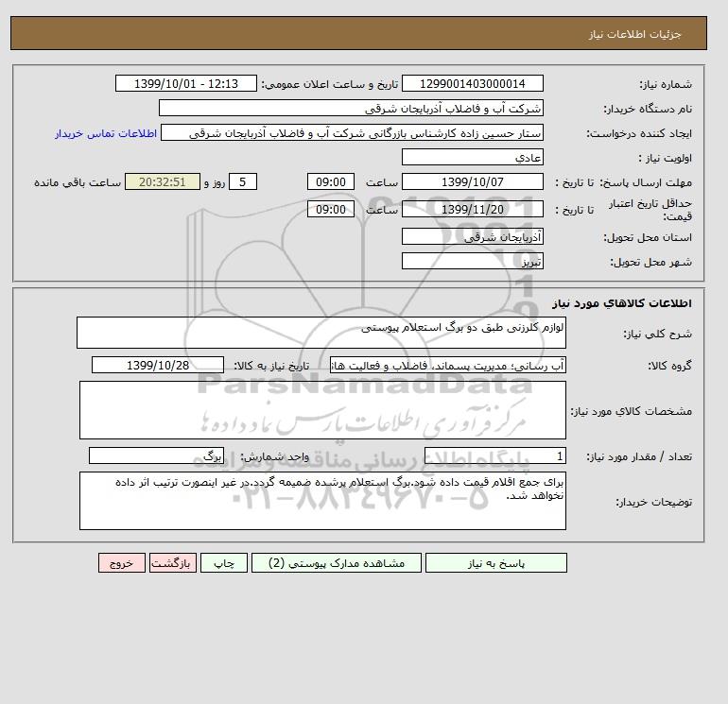Select the شماره نیاز field 1299001403000014
Image resolution: width=728 pixels, height=704 pixels.
click(472, 83)
